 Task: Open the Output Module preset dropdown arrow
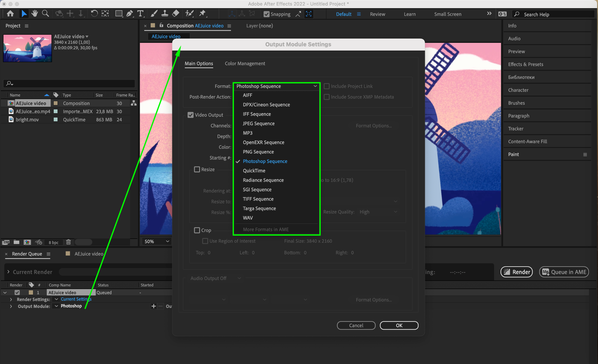(x=56, y=306)
